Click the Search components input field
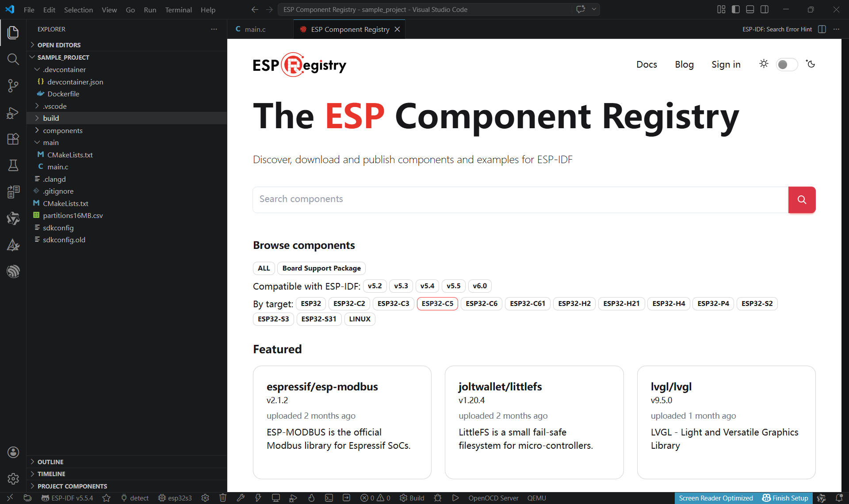 pos(520,199)
